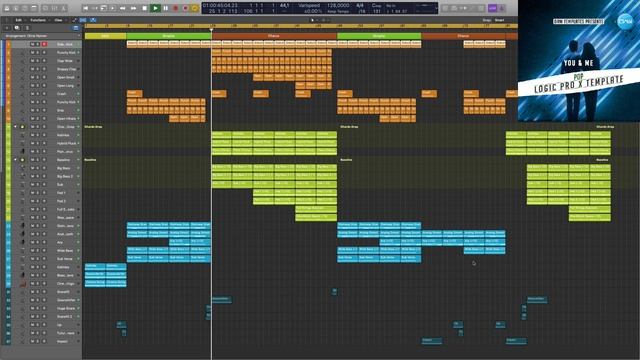Toggle the Quick Help icon in toolbar
Viewport: 640px width, 360px height.
click(25, 8)
